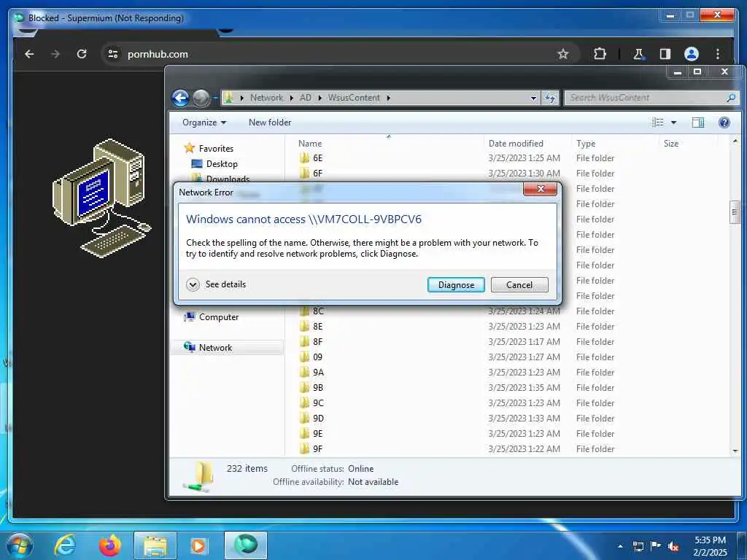Screen dimensions: 747x560
Task: Click the Explorer forward arrow
Action: tap(201, 98)
